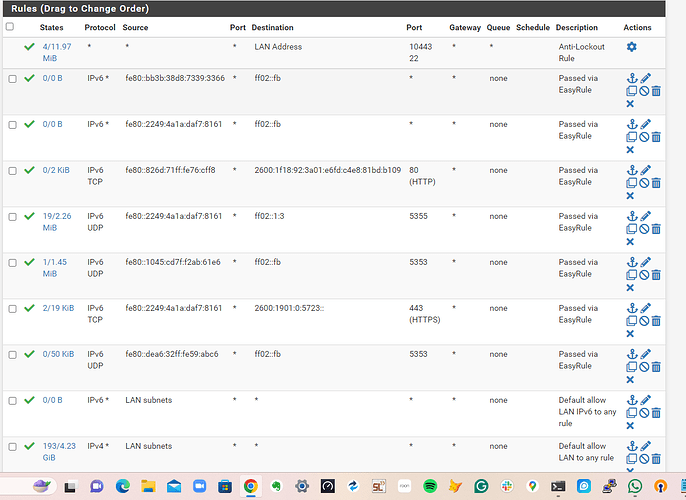This screenshot has height=500, width=686.
Task: Delete the Default allow LAN IPv6 rule
Action: coord(656,413)
